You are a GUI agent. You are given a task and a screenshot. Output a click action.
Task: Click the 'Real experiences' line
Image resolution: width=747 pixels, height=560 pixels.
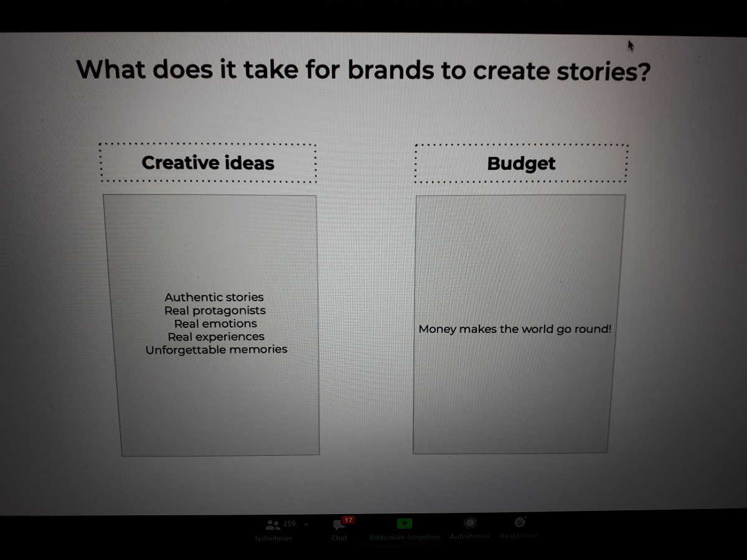216,337
